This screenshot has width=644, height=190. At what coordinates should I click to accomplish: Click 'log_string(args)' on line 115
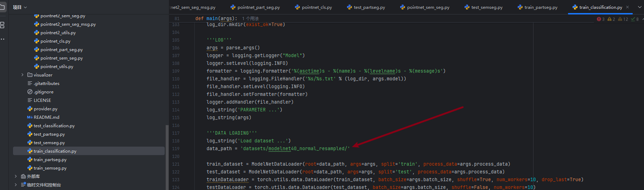coord(229,118)
